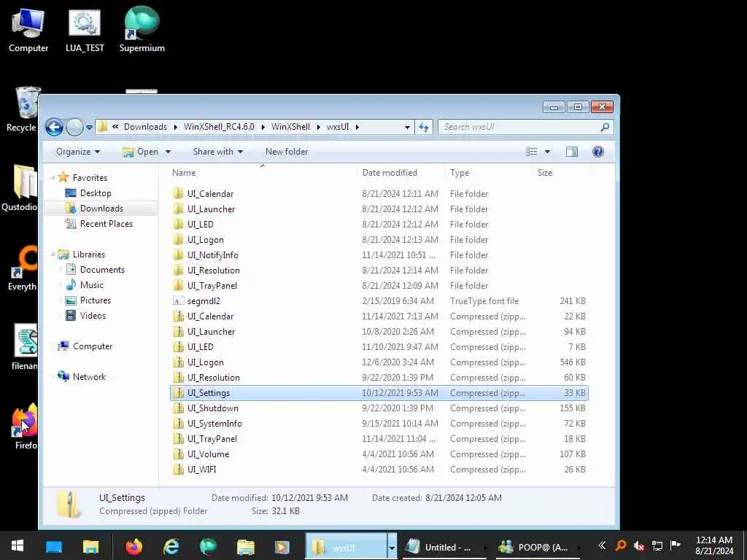This screenshot has width=747, height=560.
Task: Select Documents library
Action: pyautogui.click(x=102, y=270)
